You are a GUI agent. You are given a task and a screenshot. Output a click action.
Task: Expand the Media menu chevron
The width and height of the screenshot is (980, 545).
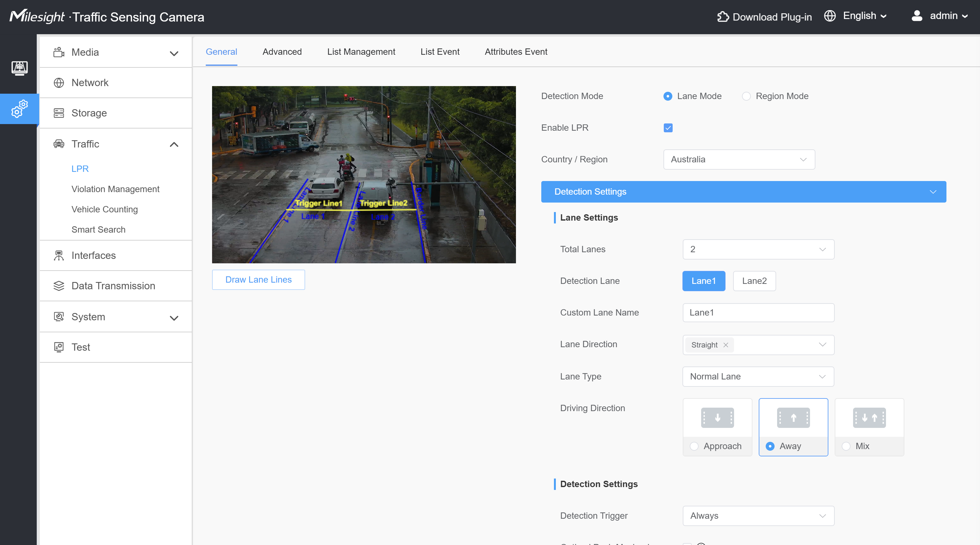click(174, 53)
